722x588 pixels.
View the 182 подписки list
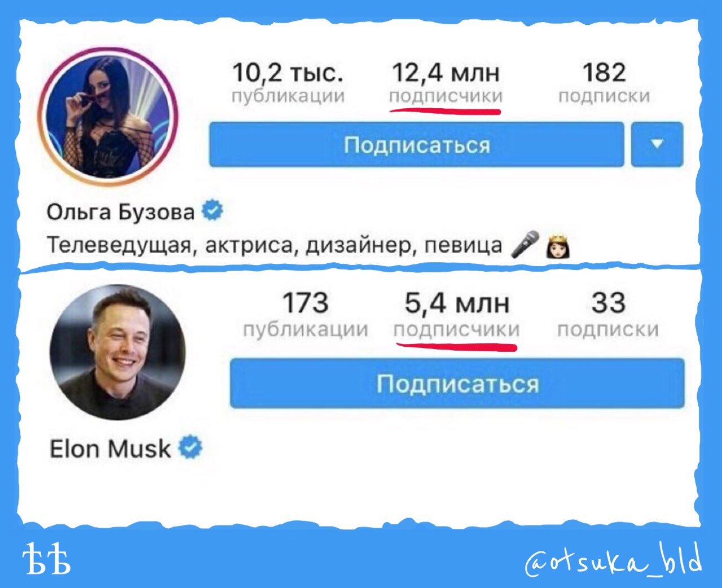pyautogui.click(x=604, y=83)
